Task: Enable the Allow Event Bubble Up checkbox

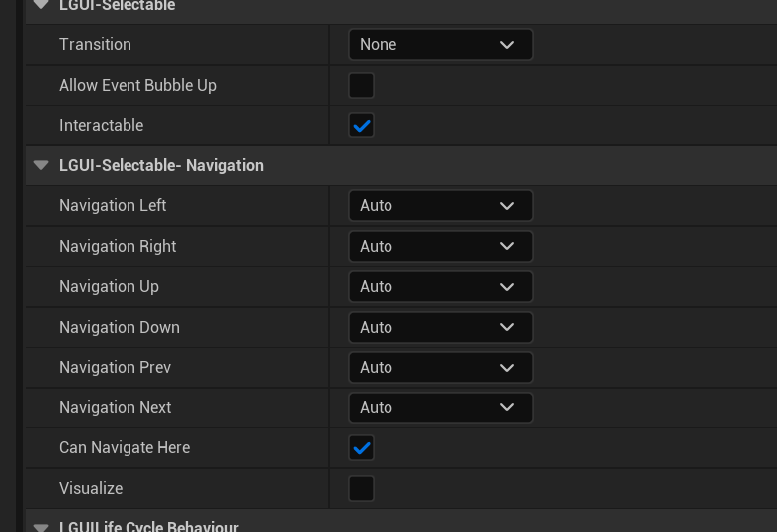Action: click(361, 85)
